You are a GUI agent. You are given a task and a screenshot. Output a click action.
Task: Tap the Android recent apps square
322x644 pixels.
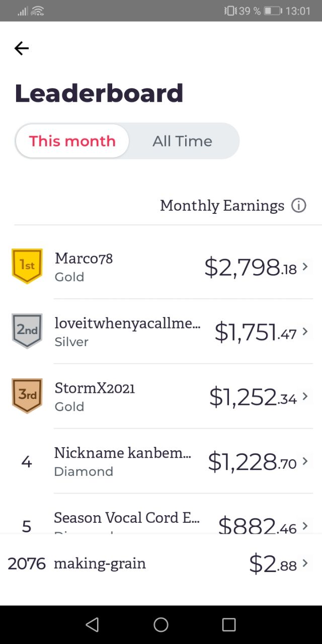point(229,624)
